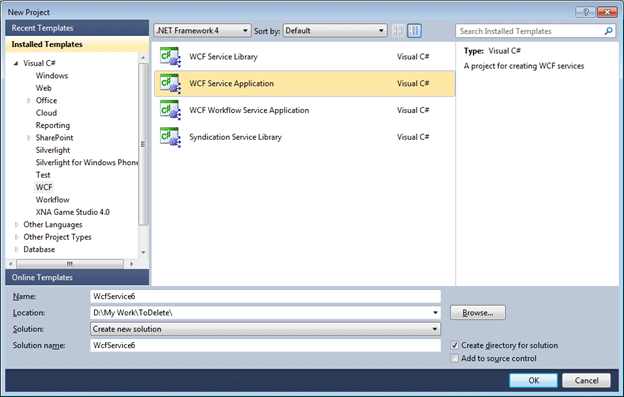The image size is (624, 397).
Task: Click the tree's scroll left arrow
Action: coord(11,264)
